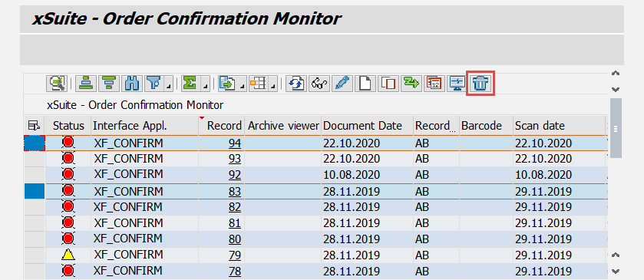This screenshot has width=644, height=280.
Task: Open record 83 link
Action: pyautogui.click(x=235, y=191)
